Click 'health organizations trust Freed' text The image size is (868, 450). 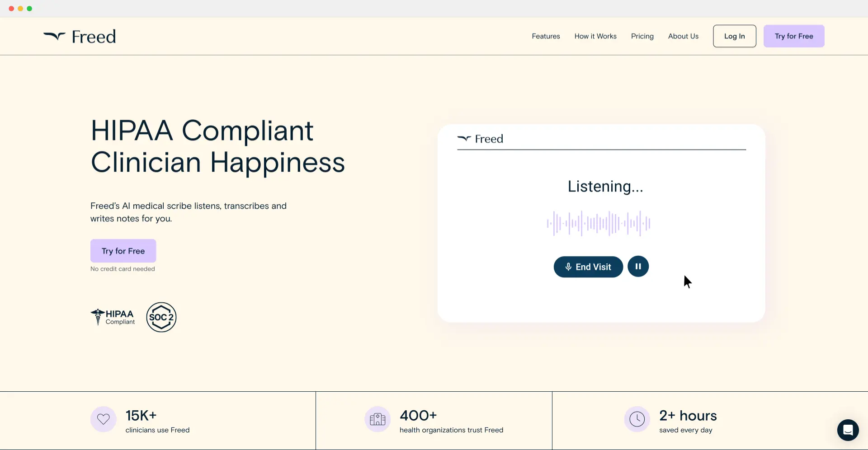451,430
